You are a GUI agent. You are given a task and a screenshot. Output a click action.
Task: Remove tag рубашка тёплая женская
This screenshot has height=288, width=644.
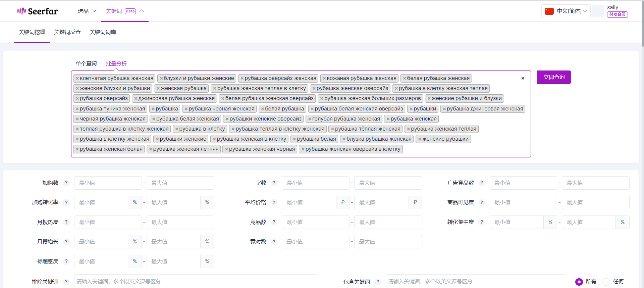tap(332, 129)
